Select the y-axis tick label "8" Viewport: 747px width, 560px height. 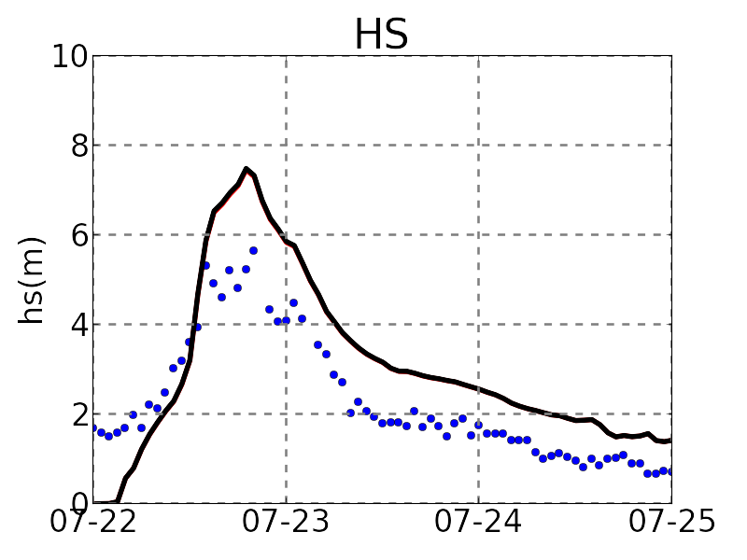click(80, 146)
